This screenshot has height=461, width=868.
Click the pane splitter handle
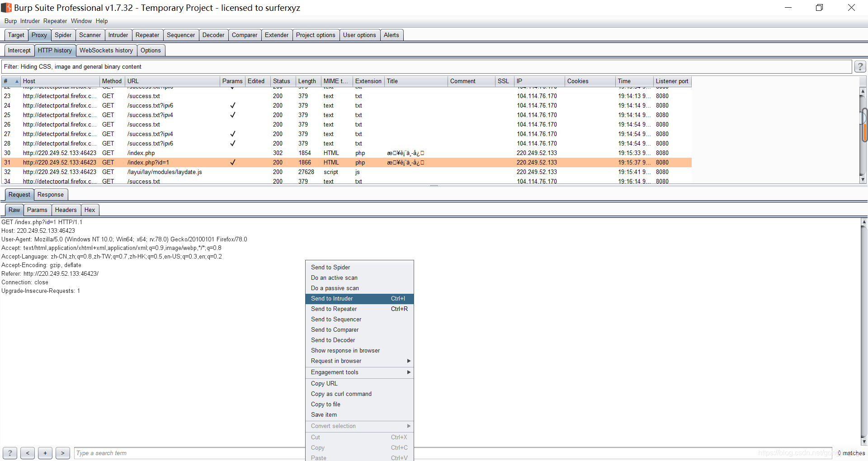(434, 186)
